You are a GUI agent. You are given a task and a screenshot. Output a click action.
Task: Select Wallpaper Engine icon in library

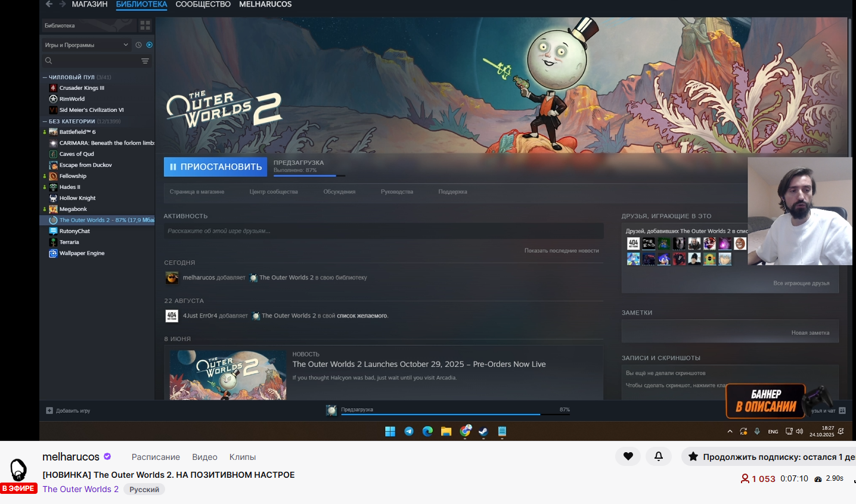(53, 253)
